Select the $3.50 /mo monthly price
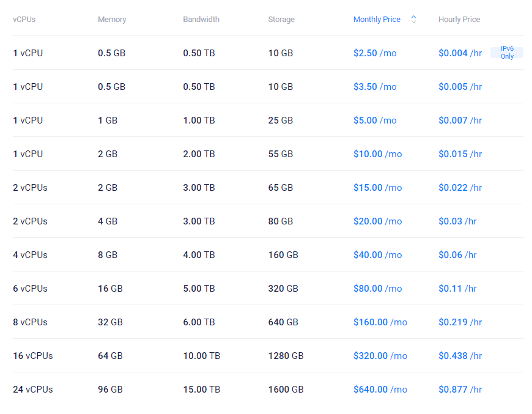This screenshot has height=414, width=532. (x=374, y=87)
